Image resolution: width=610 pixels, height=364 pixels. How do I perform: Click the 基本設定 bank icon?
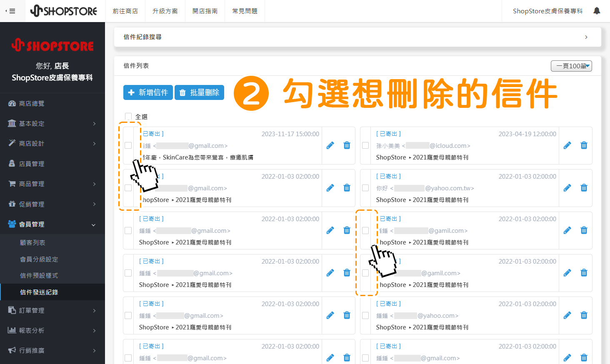point(12,123)
